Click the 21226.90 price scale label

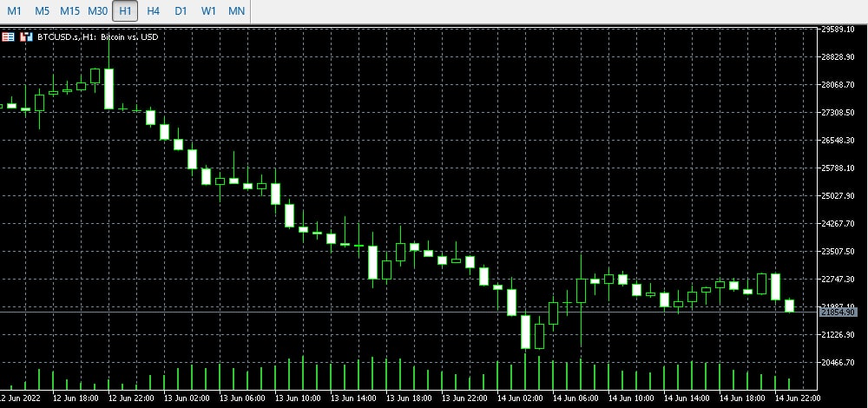pos(838,334)
